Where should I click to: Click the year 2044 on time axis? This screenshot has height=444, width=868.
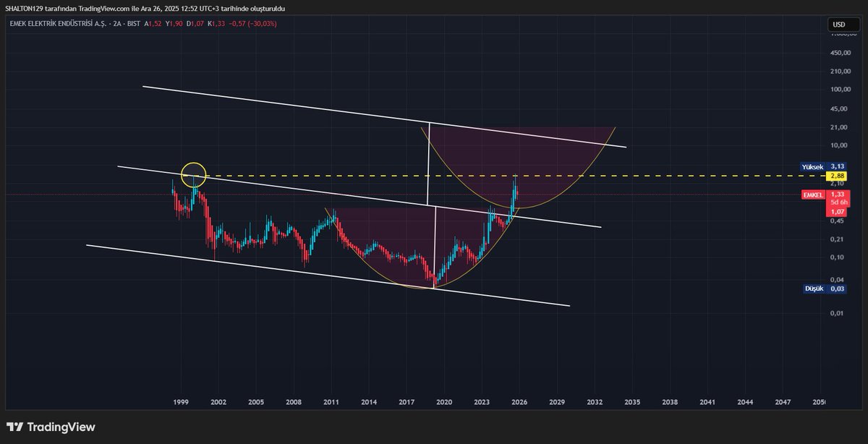point(745,401)
